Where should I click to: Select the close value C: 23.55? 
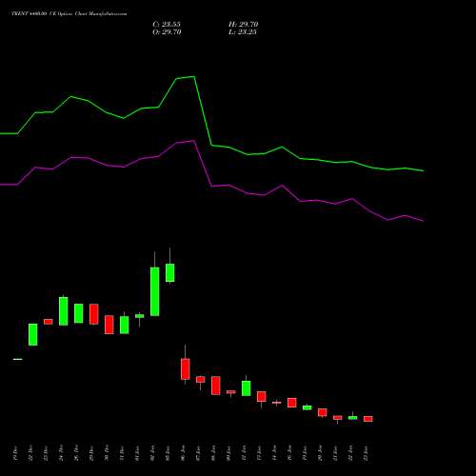click(167, 25)
